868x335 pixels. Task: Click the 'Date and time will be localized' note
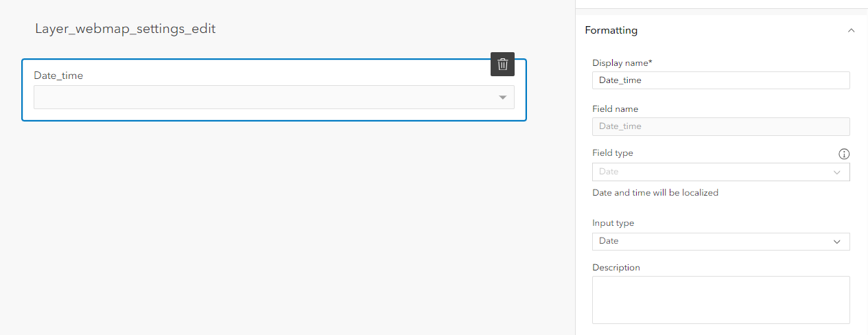point(655,193)
